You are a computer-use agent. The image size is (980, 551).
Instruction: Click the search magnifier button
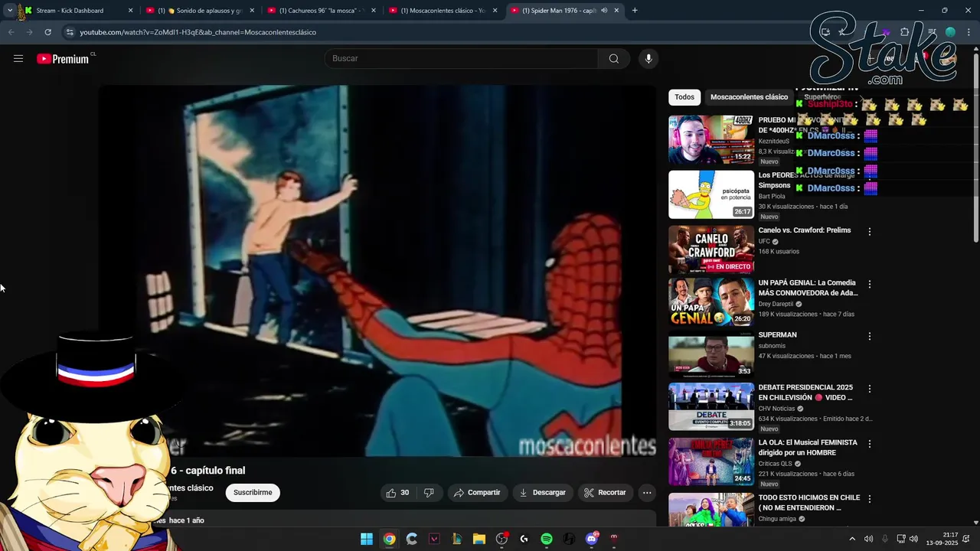pyautogui.click(x=614, y=59)
